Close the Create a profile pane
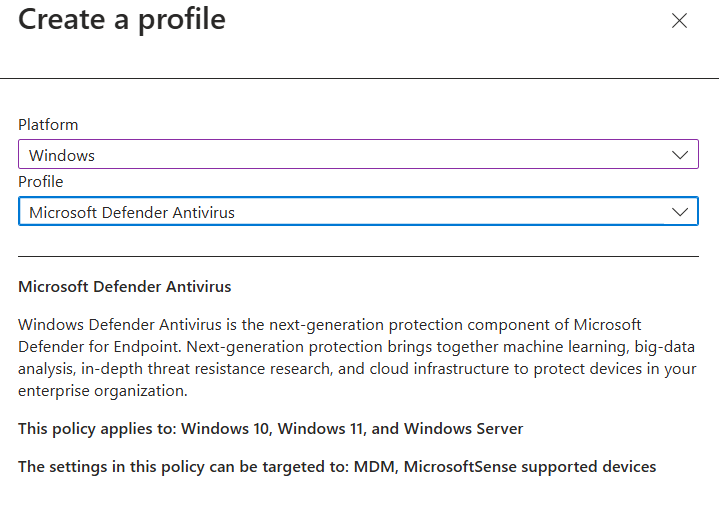719x505 pixels. 679,21
